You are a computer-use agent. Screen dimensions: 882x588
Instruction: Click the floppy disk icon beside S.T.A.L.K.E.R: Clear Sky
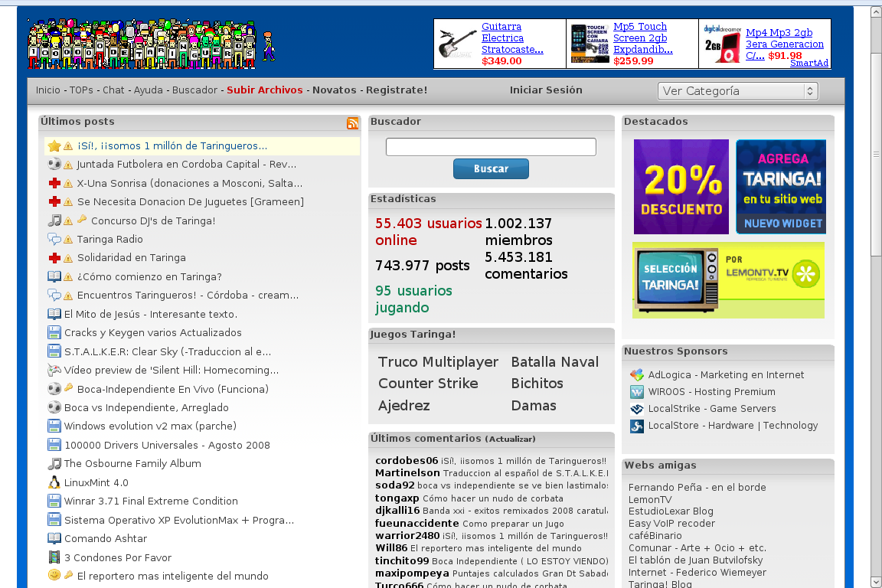(x=54, y=351)
